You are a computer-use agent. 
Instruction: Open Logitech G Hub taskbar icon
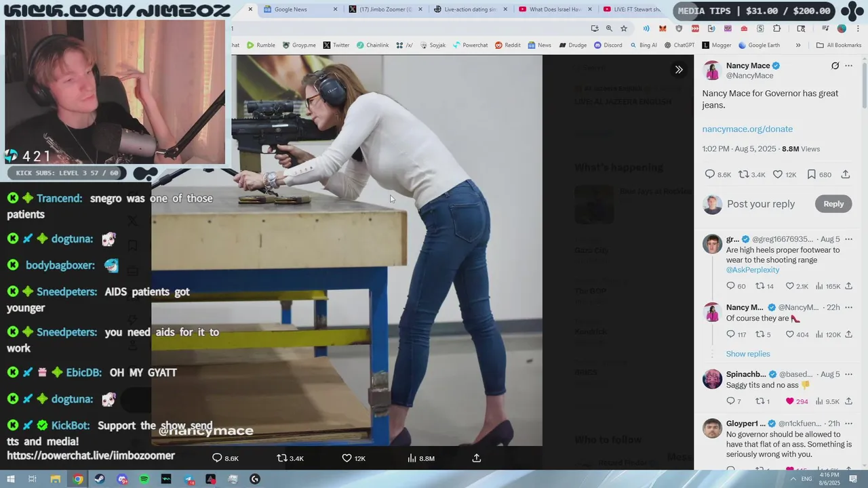tap(255, 479)
